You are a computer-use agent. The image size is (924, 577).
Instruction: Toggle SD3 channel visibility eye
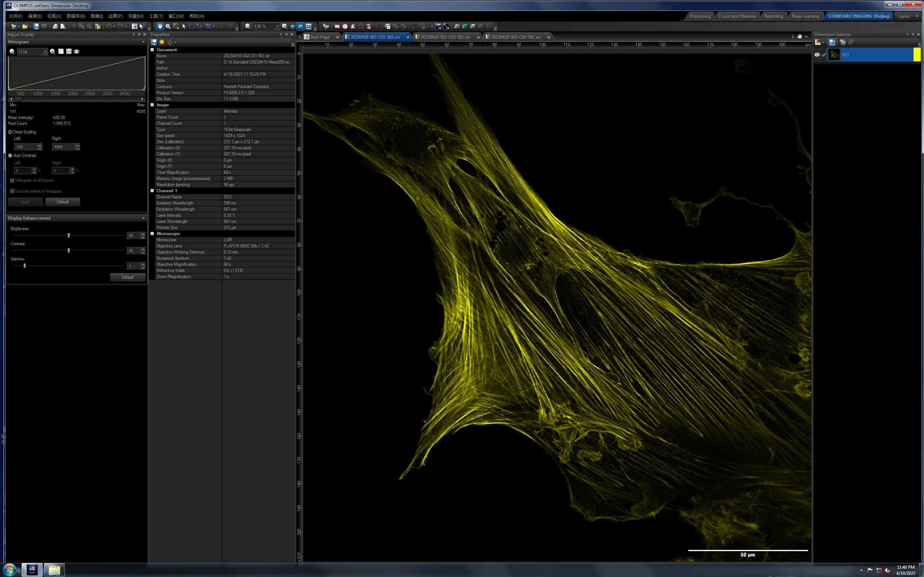(x=817, y=54)
